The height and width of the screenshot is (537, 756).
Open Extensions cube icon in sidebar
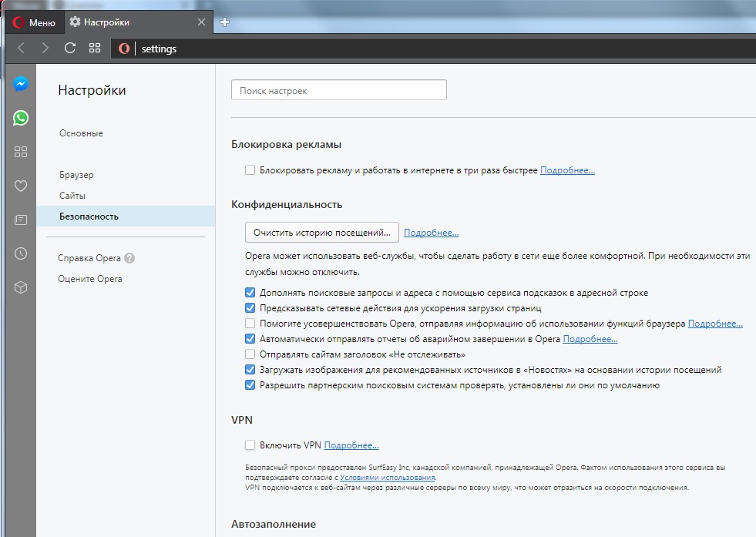(21, 287)
